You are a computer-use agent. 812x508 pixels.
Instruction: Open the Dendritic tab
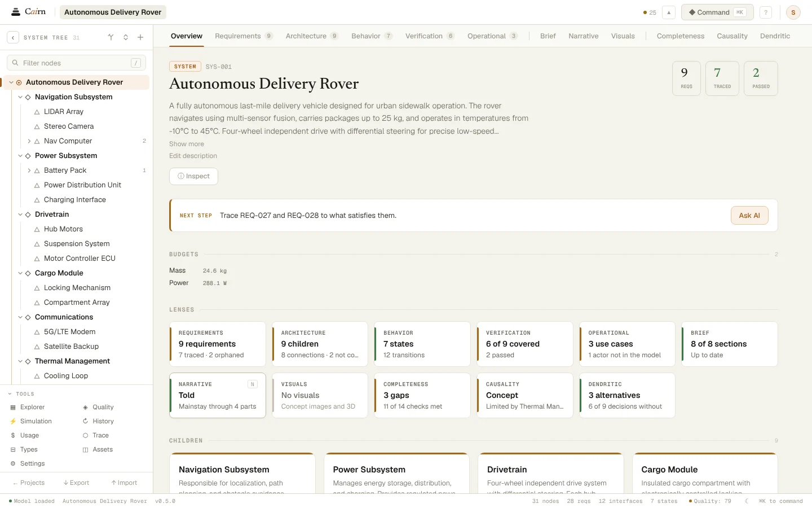point(775,36)
